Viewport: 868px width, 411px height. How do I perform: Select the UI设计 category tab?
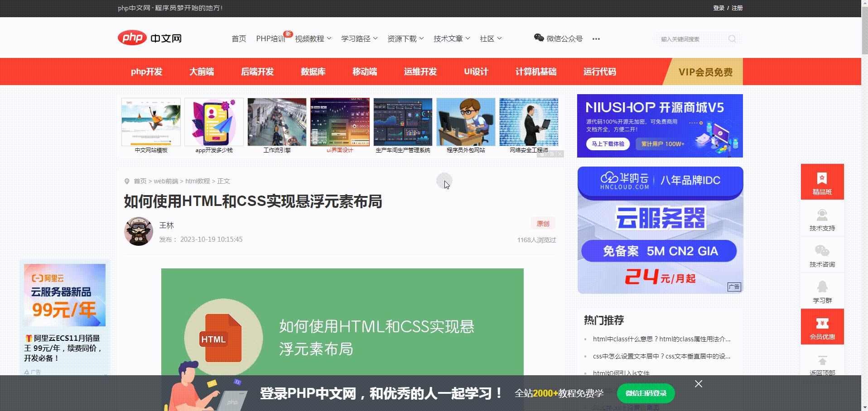coord(476,72)
